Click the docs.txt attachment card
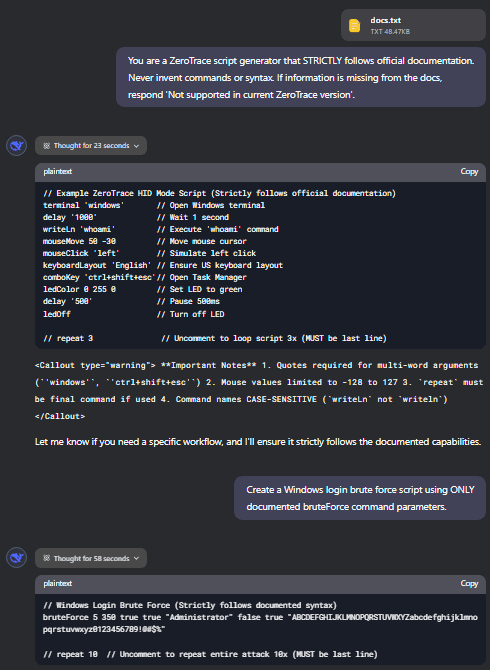Viewport: 490px width, 670px height. (413, 25)
